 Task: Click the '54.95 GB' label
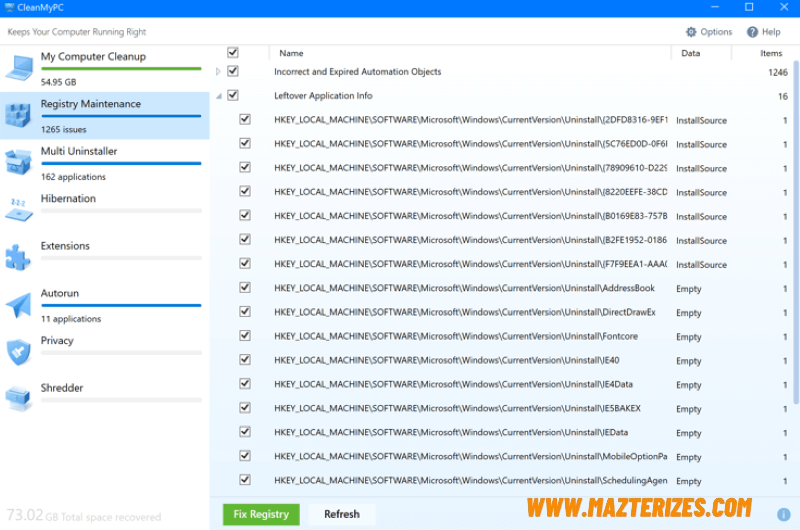click(59, 82)
